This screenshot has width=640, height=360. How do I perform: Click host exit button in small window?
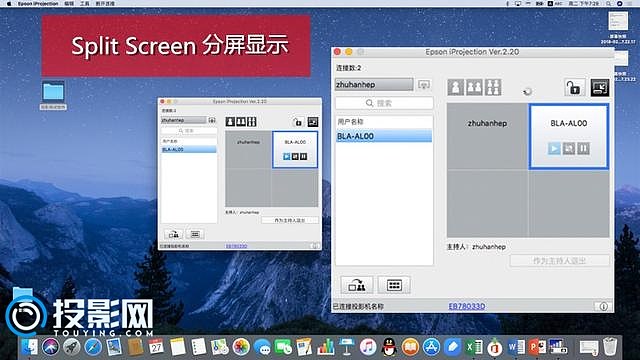coord(289,220)
